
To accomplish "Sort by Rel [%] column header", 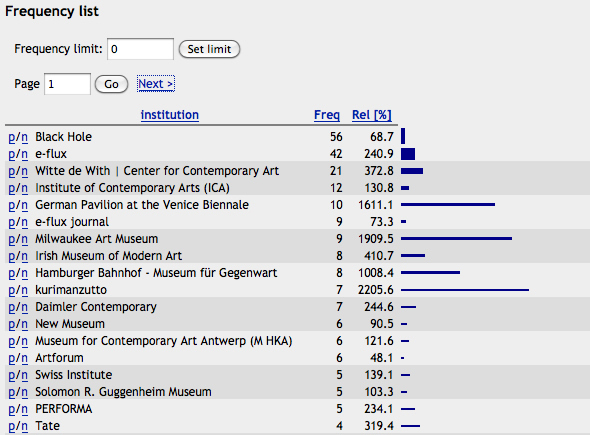I will tap(372, 115).
